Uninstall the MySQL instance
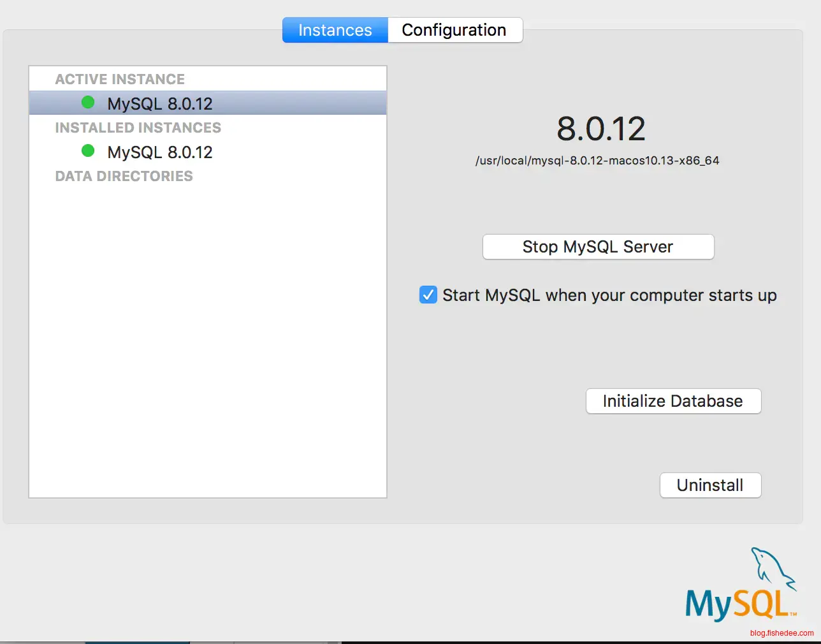821x644 pixels. (710, 485)
